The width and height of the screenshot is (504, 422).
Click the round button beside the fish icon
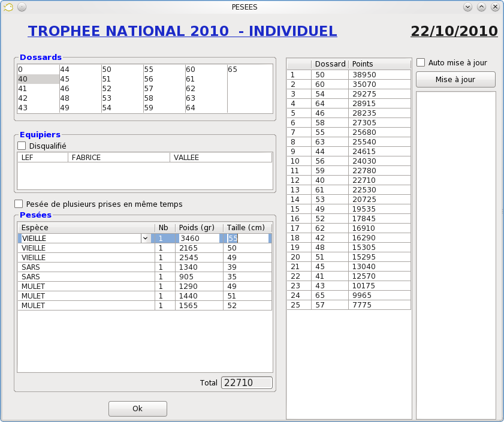click(x=22, y=7)
